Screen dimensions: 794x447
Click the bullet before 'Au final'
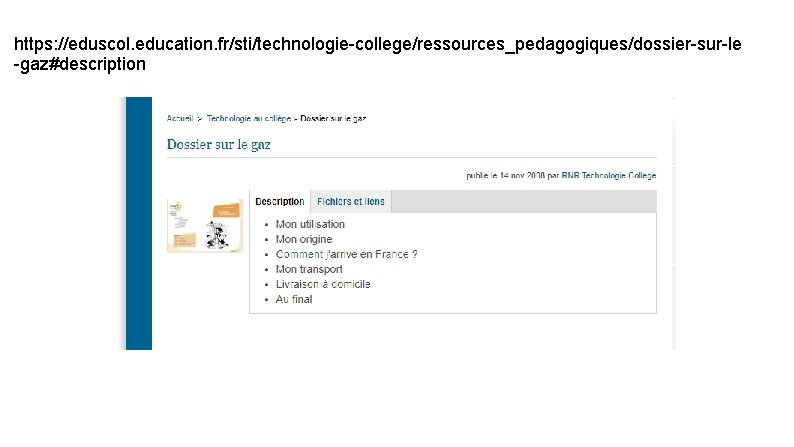click(266, 300)
